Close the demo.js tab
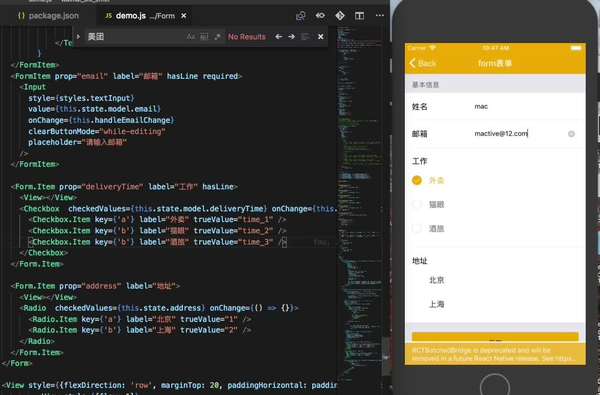This screenshot has width=600, height=395. click(x=184, y=16)
